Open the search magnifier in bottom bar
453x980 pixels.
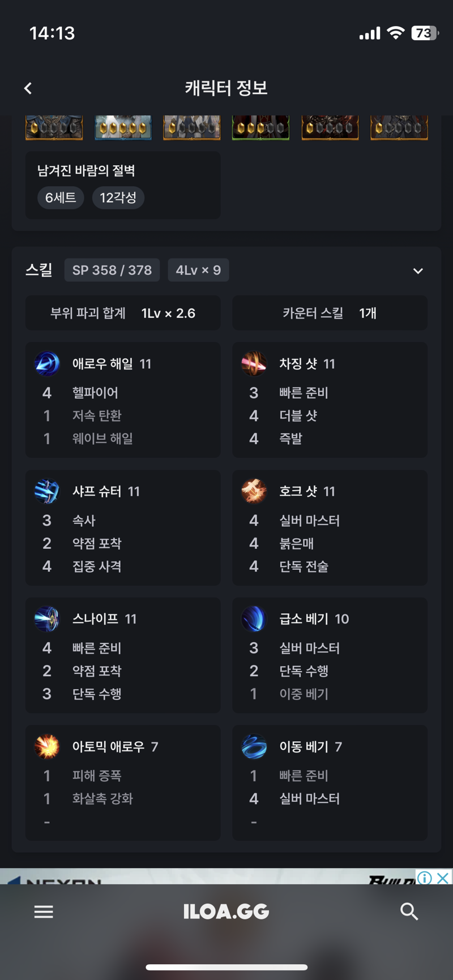click(x=409, y=911)
